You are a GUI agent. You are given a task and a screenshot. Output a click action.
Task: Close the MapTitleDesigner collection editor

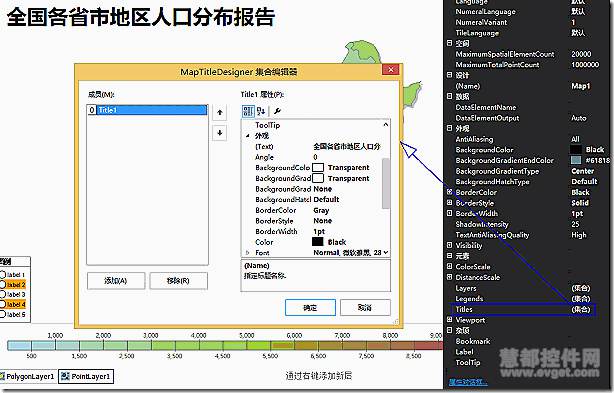pos(390,70)
